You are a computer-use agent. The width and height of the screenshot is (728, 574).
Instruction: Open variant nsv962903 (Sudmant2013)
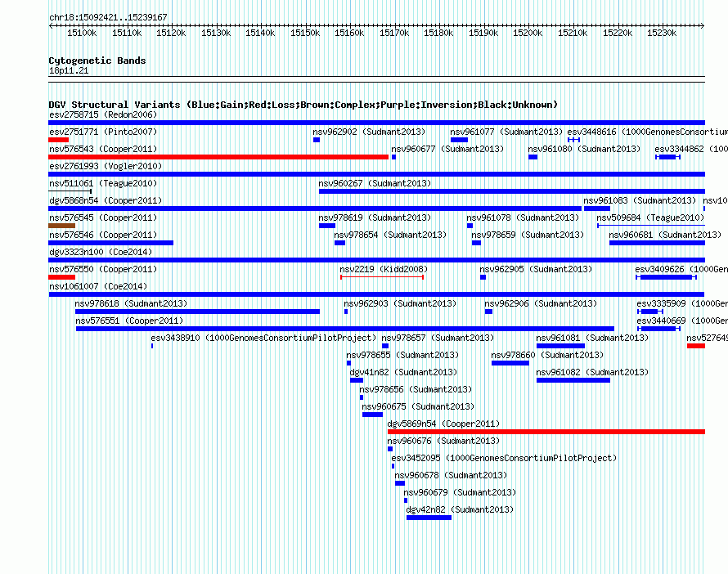400,303
